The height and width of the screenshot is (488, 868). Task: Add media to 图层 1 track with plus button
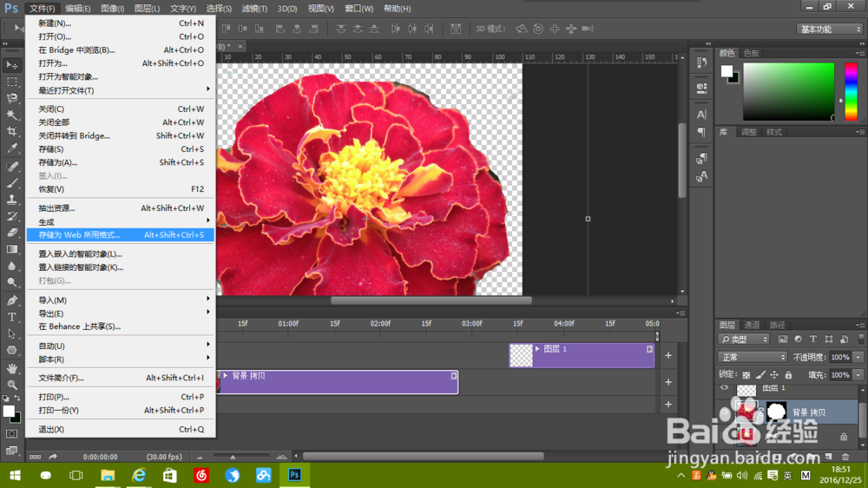pyautogui.click(x=668, y=355)
